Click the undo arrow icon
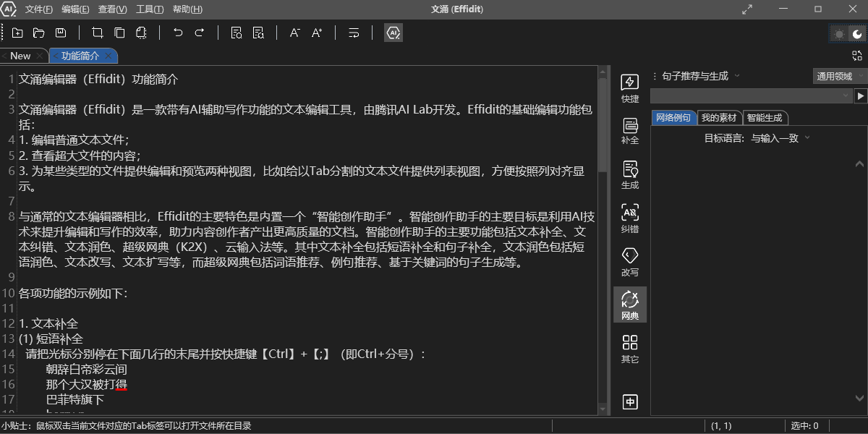The image size is (868, 434). 178,33
